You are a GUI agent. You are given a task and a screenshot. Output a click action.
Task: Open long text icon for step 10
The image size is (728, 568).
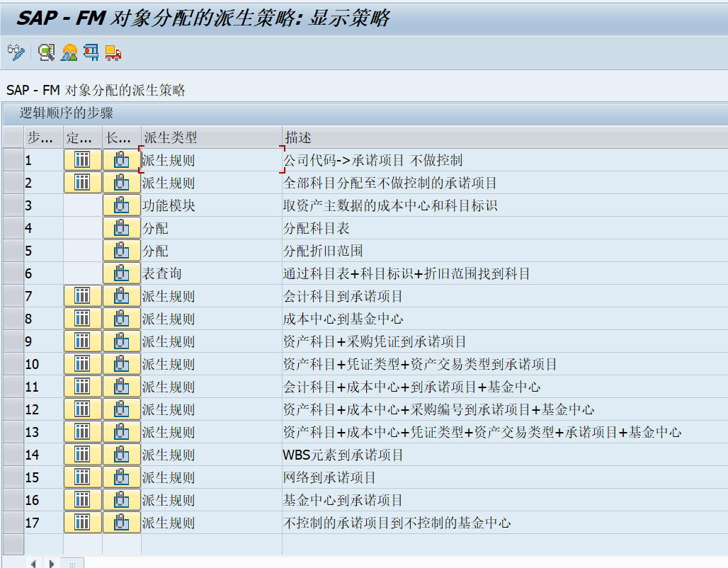tap(121, 364)
